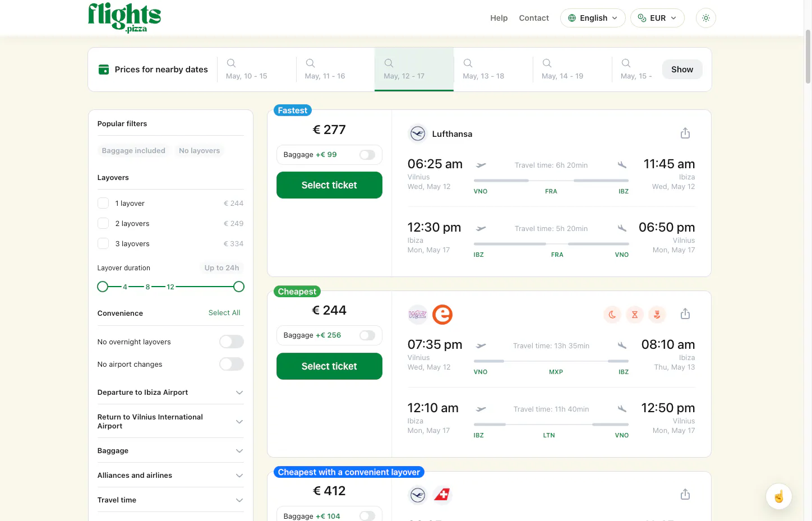Toggle Baggage +€ 256 for the €244 ticket
This screenshot has width=812, height=521.
tap(367, 335)
